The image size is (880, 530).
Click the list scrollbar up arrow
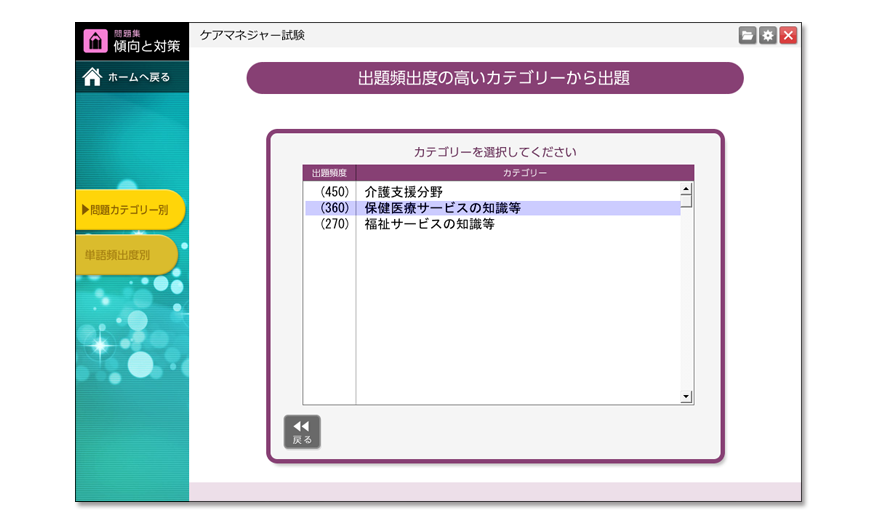coord(686,189)
